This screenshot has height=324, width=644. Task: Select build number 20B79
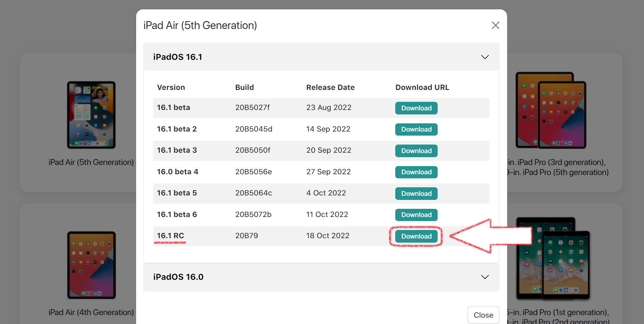(x=247, y=236)
